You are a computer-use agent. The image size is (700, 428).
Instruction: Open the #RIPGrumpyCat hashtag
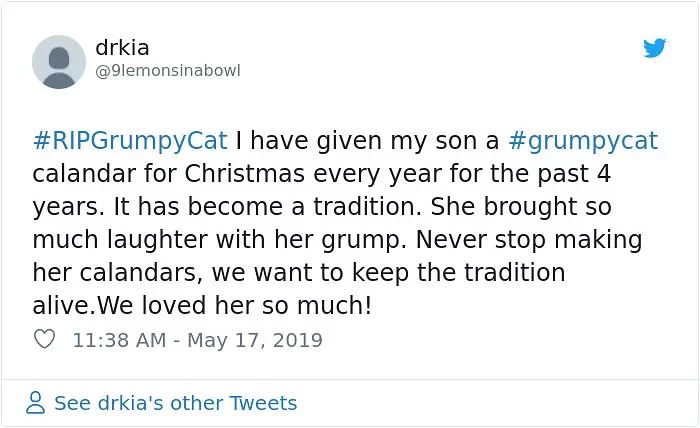130,141
